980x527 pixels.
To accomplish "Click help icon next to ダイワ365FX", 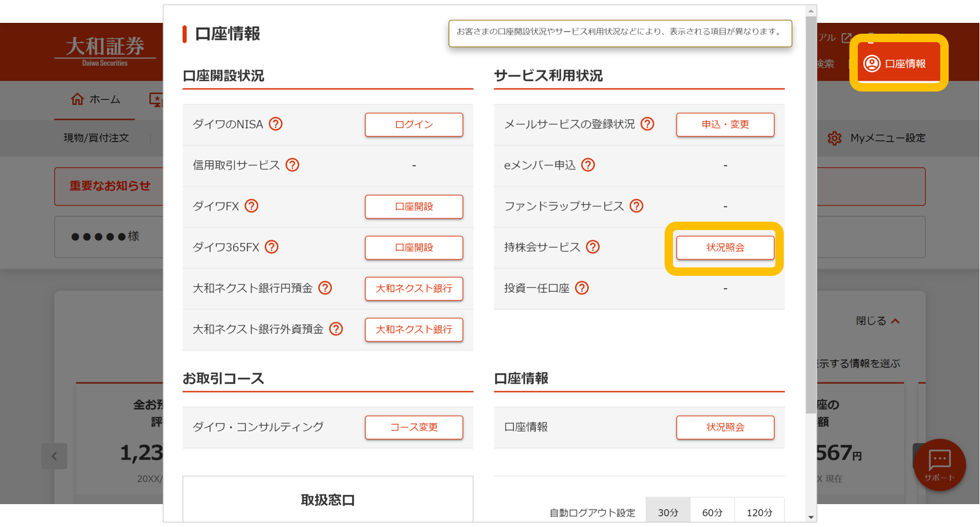I will (x=272, y=247).
